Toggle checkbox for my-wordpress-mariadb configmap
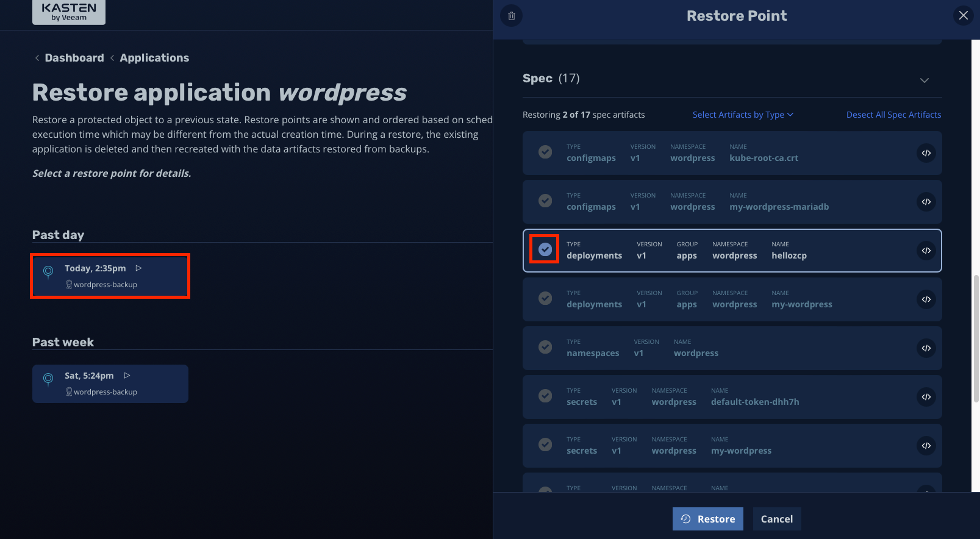 tap(545, 201)
